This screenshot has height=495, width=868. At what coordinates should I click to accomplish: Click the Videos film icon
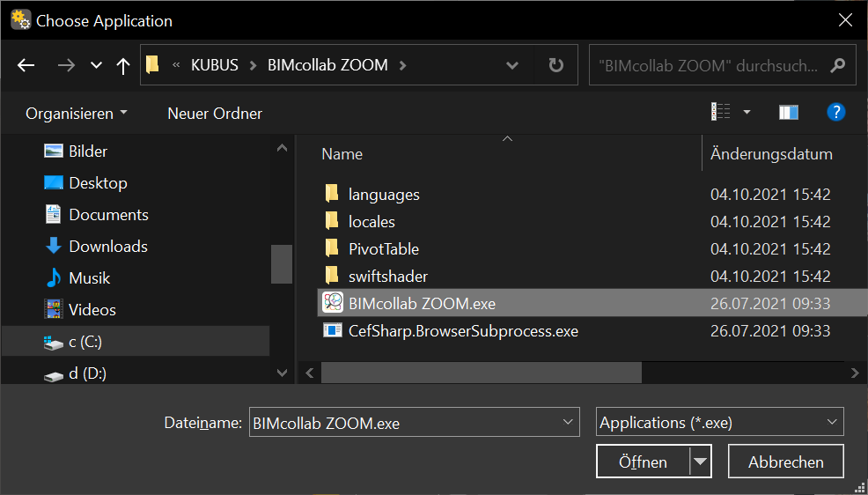53,309
